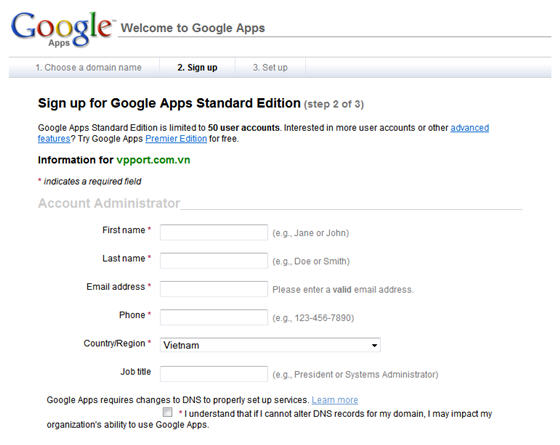560x445 pixels.
Task: Open the Learn more DNS link
Action: 335,400
